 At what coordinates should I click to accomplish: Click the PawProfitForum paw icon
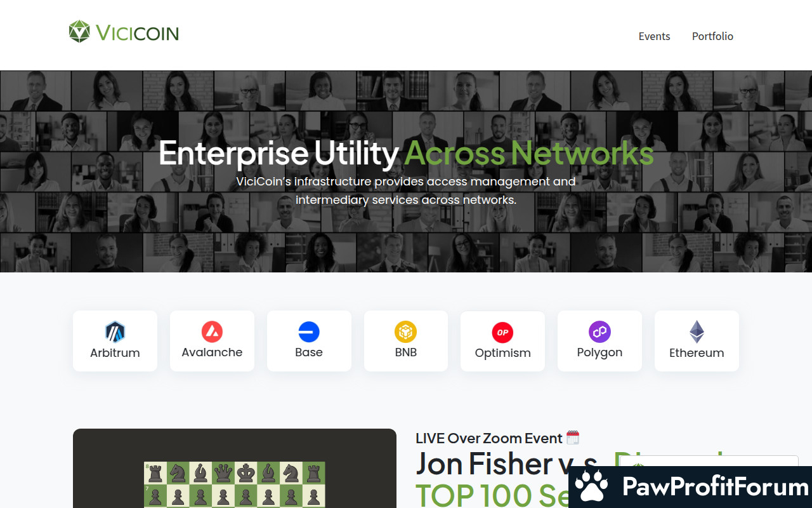coord(591,486)
